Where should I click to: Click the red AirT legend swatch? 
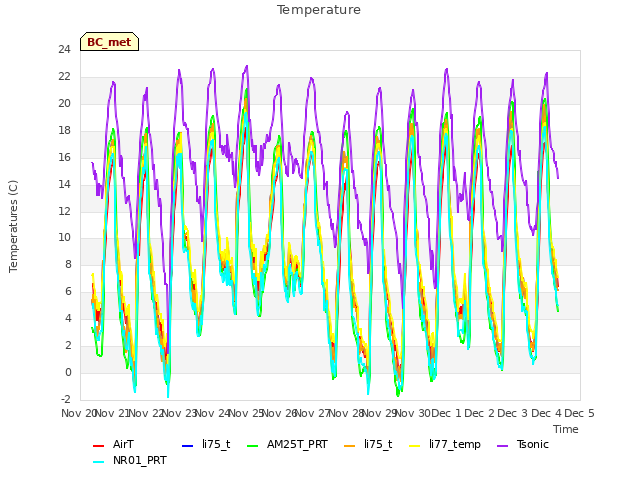[x=98, y=445]
